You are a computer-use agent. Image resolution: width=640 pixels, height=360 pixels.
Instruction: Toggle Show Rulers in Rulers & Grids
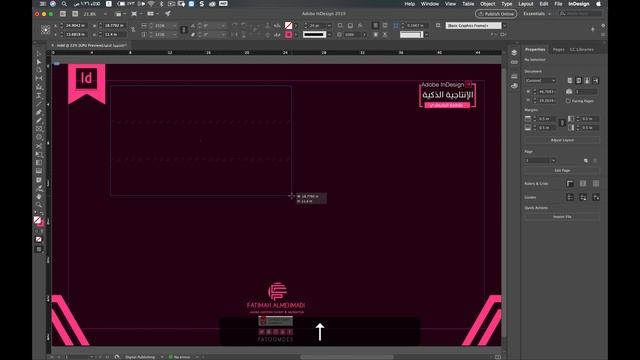pos(570,184)
